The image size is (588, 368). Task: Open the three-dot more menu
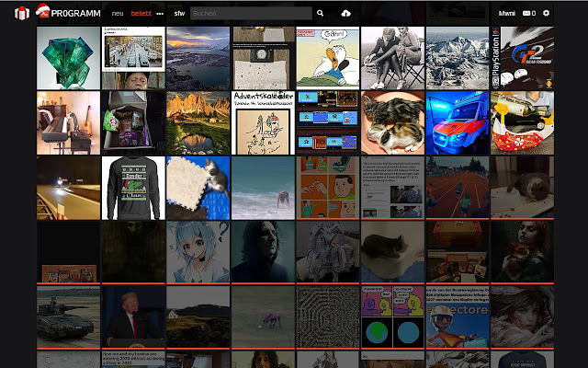point(160,14)
